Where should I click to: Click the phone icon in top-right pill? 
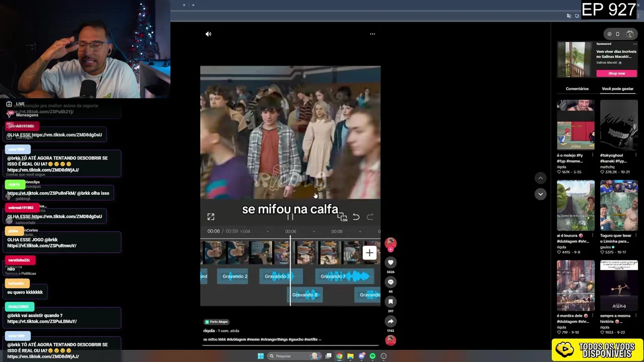[618, 34]
